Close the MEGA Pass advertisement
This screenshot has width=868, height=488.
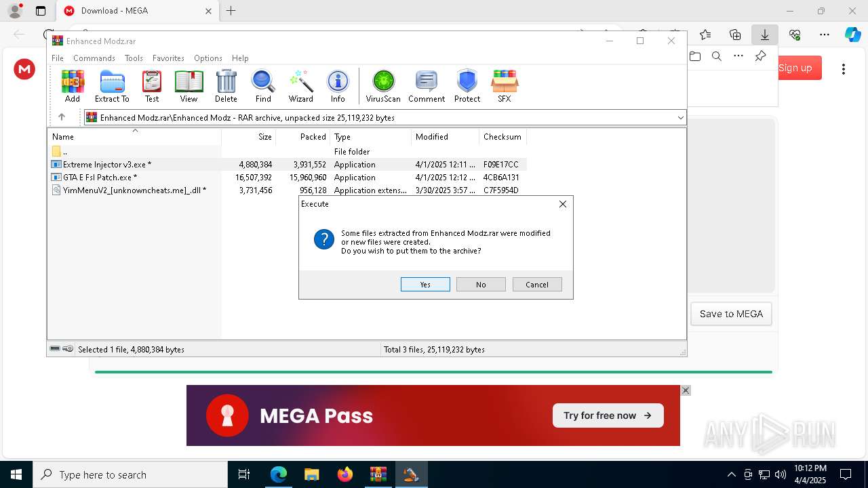tap(686, 390)
